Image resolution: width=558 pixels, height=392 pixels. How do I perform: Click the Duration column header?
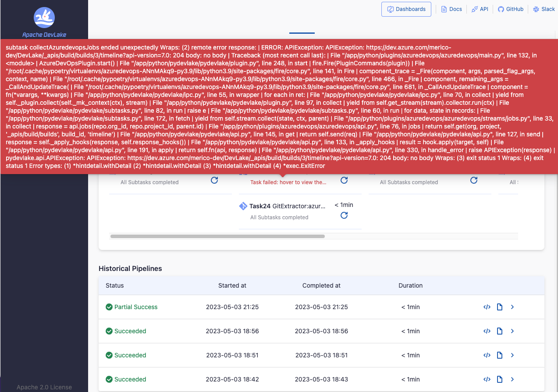point(411,285)
